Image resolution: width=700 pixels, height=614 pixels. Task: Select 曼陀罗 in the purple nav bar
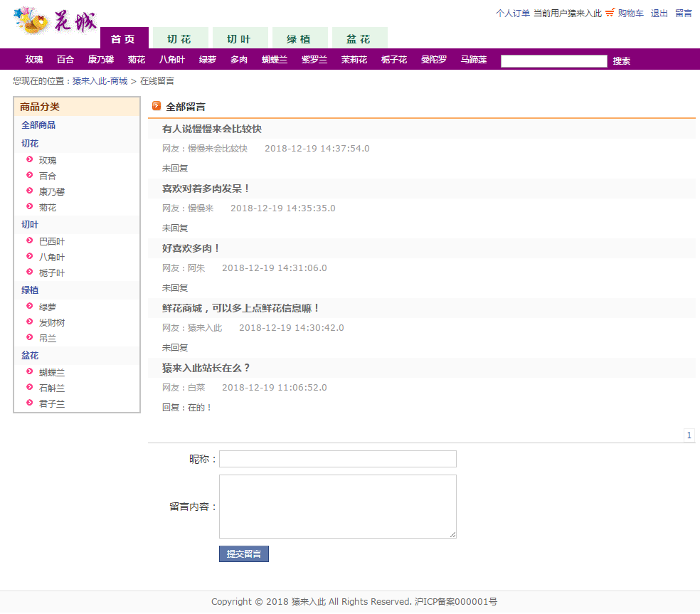coord(433,59)
